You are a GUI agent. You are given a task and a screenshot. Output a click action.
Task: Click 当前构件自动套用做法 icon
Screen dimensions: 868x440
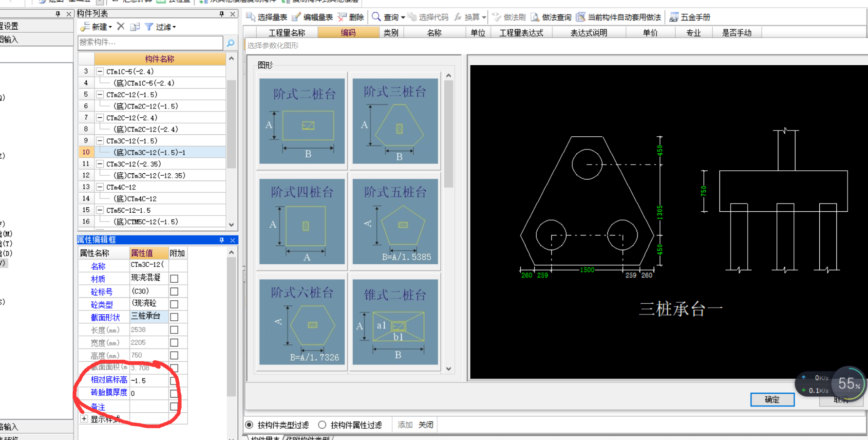coord(581,17)
